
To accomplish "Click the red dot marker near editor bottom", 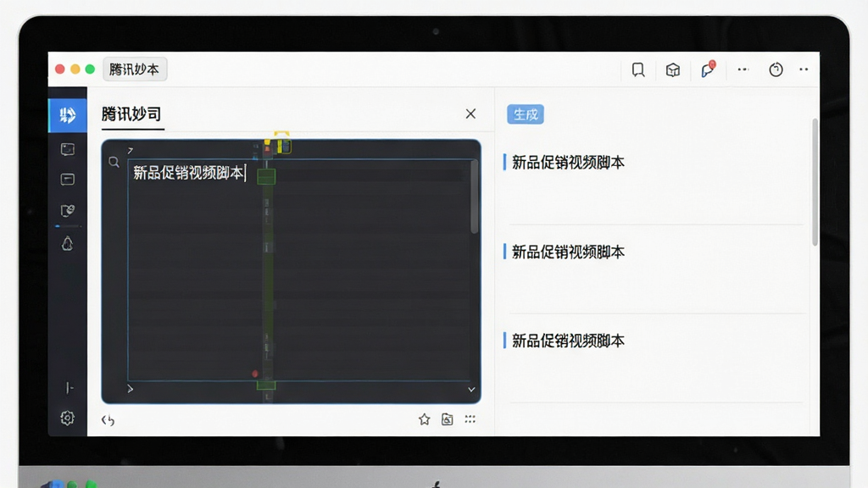I will (254, 374).
